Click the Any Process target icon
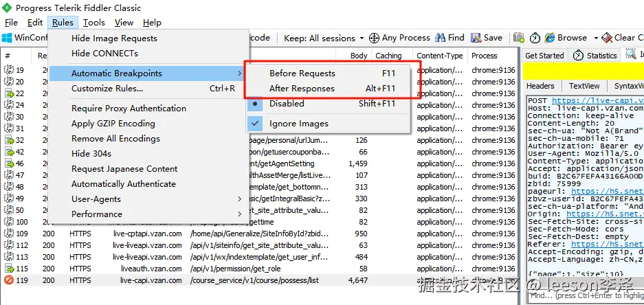Image resolution: width=644 pixels, height=305 pixels. [x=374, y=38]
